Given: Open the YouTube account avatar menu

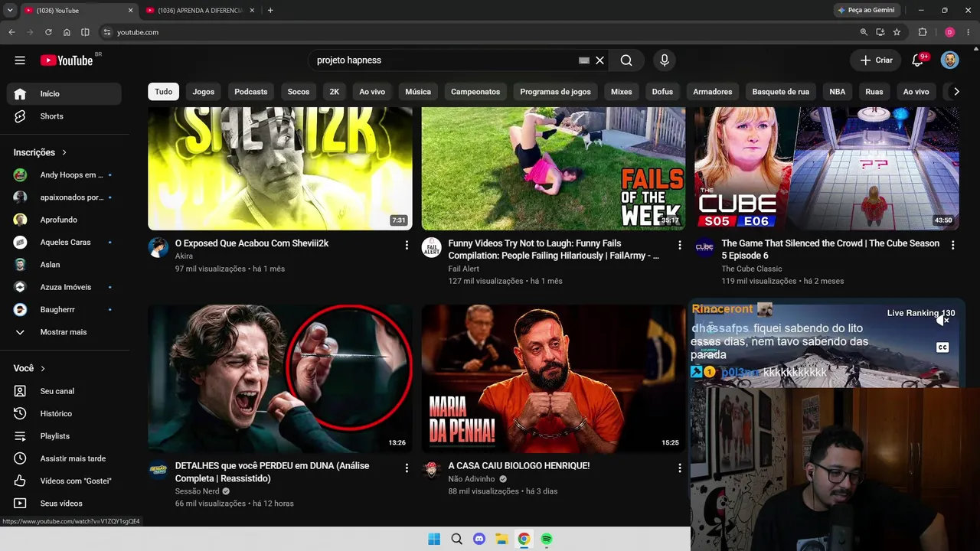Looking at the screenshot, I should (x=949, y=60).
